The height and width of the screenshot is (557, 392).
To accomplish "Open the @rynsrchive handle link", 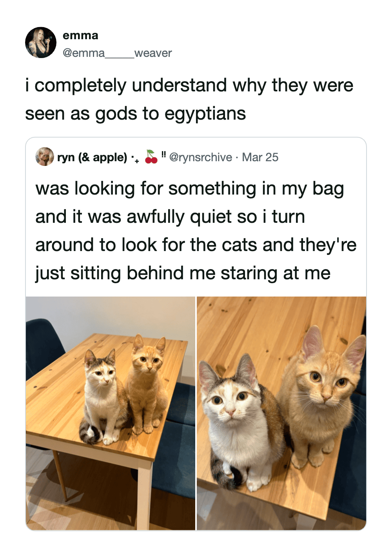I will 201,157.
